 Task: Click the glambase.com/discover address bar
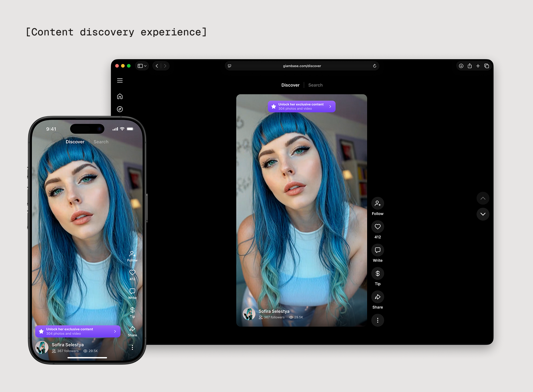tap(302, 66)
